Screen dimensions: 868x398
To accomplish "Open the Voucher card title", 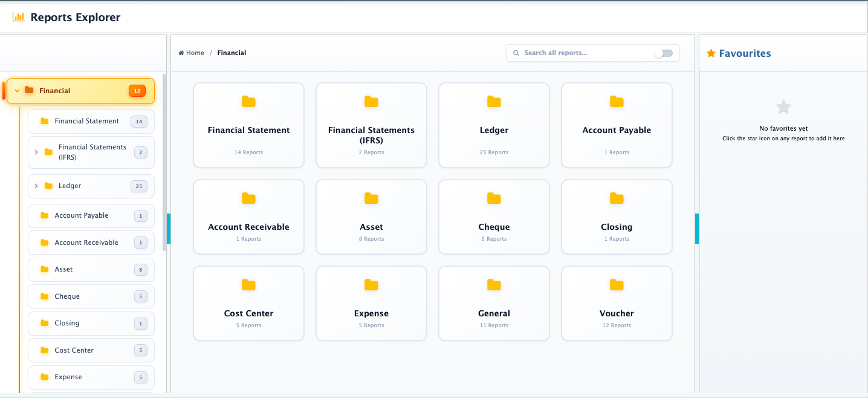I will click(617, 313).
